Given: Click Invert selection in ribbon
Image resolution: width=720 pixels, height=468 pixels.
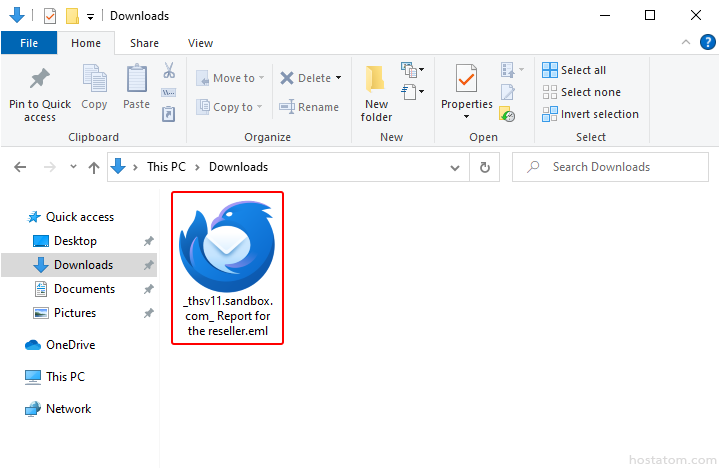Looking at the screenshot, I should pyautogui.click(x=590, y=114).
